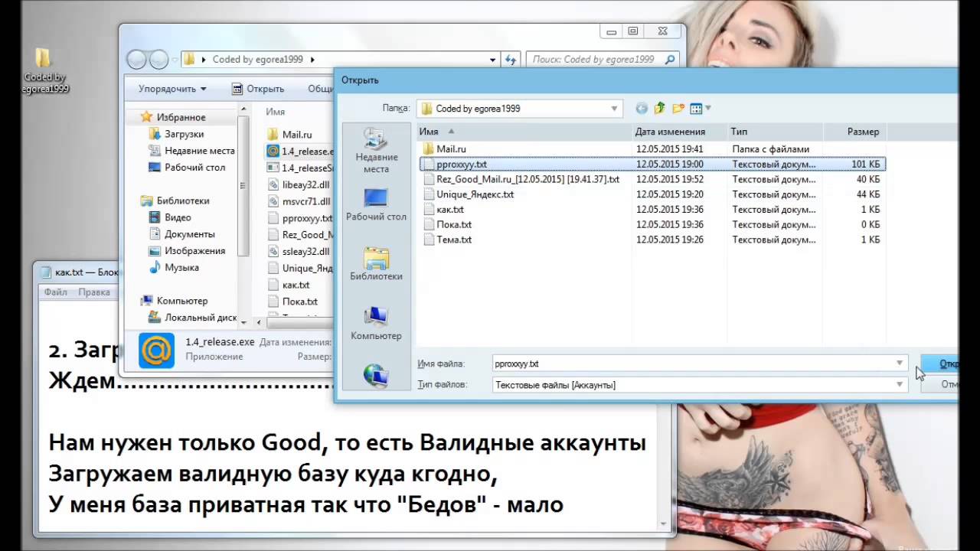Image resolution: width=980 pixels, height=551 pixels.
Task: Sort dialog list by Дата изменения column
Action: [x=680, y=132]
